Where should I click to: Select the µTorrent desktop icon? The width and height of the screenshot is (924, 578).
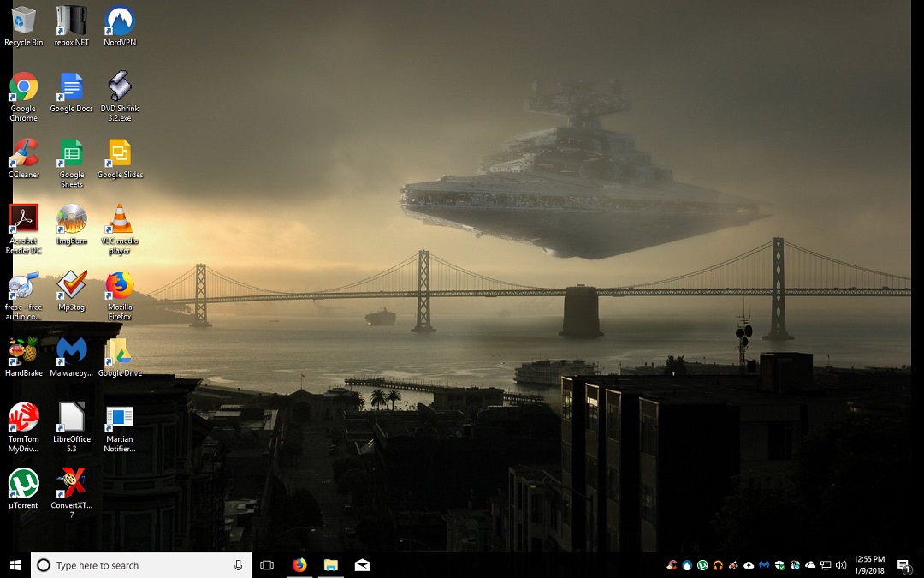click(24, 484)
